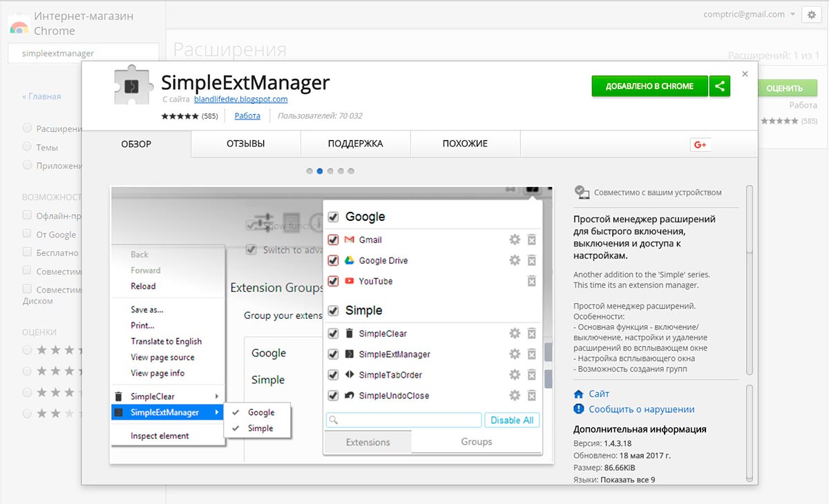Select Extensions tab in popup screenshot
Screen dimensions: 829x504
[368, 442]
